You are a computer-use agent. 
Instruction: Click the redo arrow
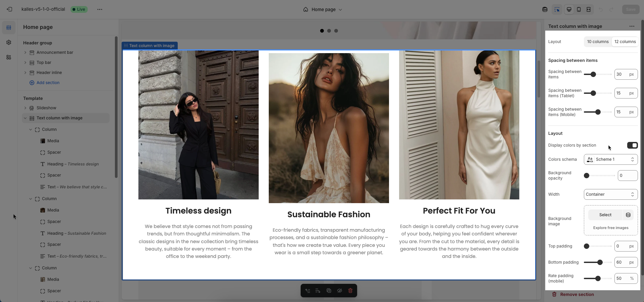click(x=611, y=9)
